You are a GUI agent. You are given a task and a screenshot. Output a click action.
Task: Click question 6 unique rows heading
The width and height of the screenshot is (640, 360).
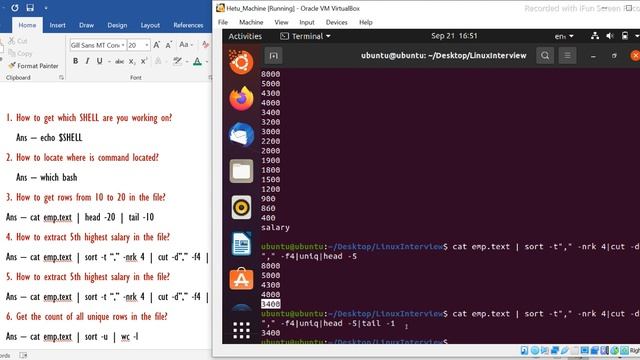point(87,316)
